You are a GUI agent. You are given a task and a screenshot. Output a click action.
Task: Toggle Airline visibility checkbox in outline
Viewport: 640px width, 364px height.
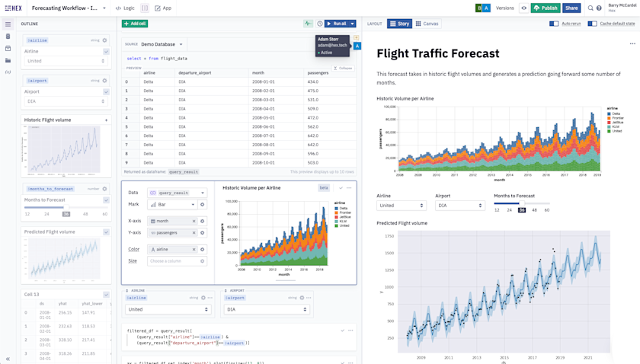pos(106,52)
